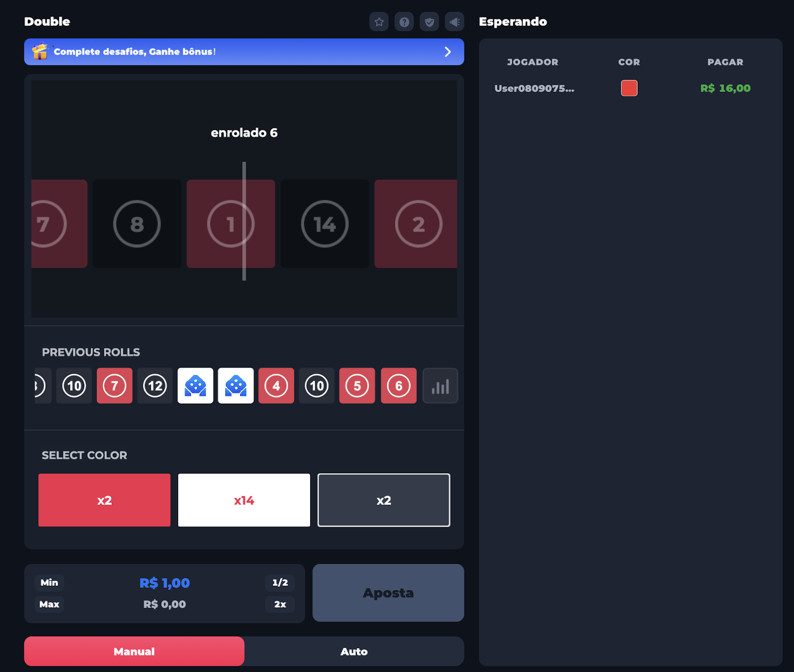Image resolution: width=794 pixels, height=672 pixels.
Task: Choose the white x14 color
Action: 244,500
